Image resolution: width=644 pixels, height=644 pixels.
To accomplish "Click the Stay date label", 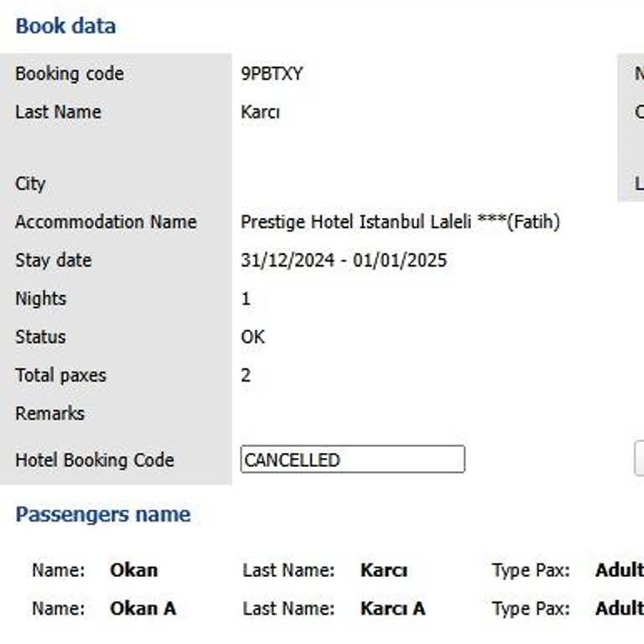I will click(53, 261).
